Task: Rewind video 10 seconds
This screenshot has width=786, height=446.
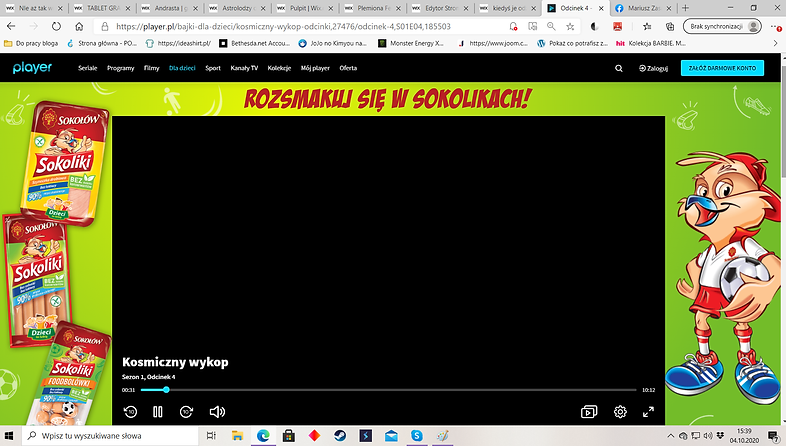Action: [130, 412]
